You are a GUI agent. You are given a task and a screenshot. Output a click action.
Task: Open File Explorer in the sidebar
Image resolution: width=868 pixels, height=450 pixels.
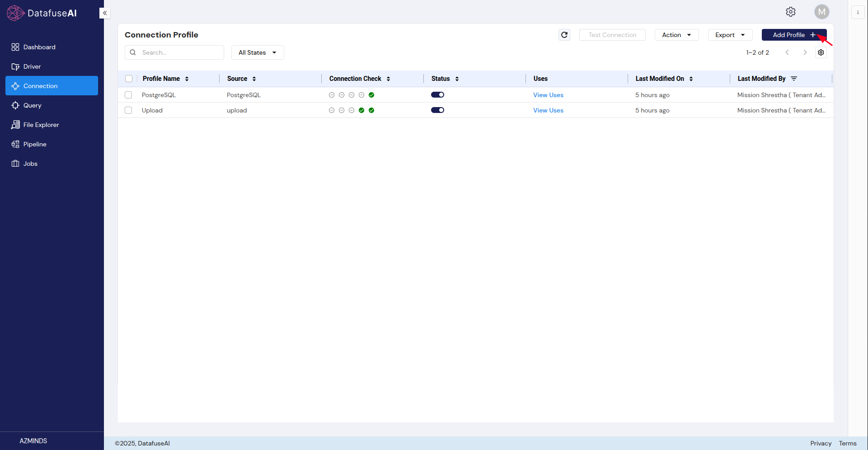[41, 125]
